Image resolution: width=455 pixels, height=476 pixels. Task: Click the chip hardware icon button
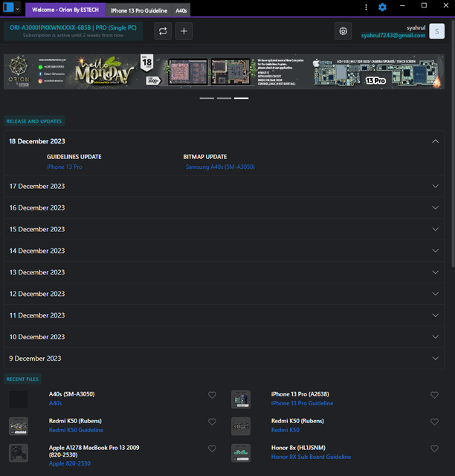(x=343, y=31)
